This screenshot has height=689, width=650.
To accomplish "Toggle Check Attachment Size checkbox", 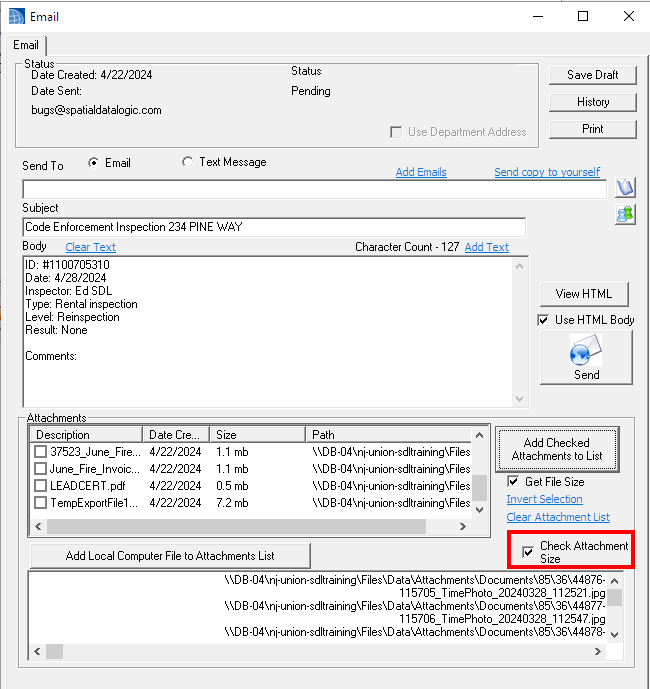I will click(528, 552).
